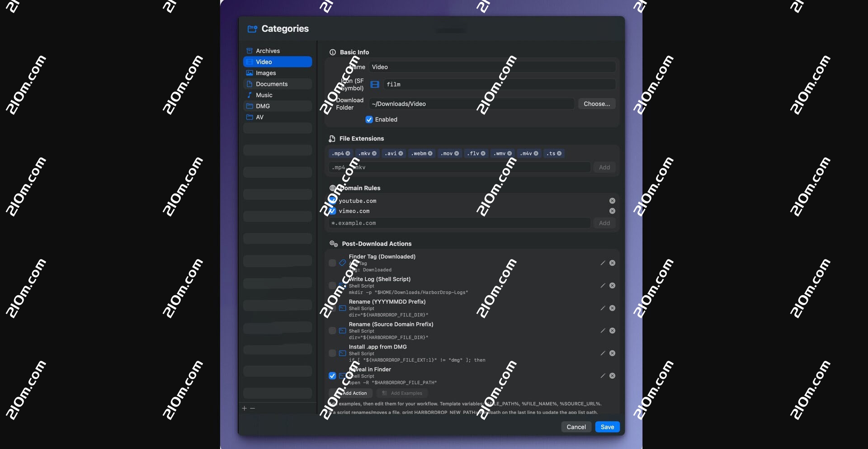Toggle the Enabled checkbox for Video
This screenshot has width=868, height=449.
pos(369,119)
